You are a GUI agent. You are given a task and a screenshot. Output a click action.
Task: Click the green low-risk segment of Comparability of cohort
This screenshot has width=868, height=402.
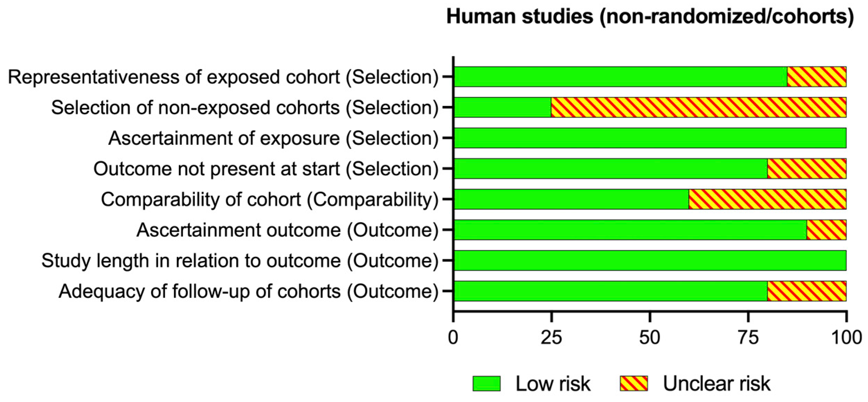point(571,199)
